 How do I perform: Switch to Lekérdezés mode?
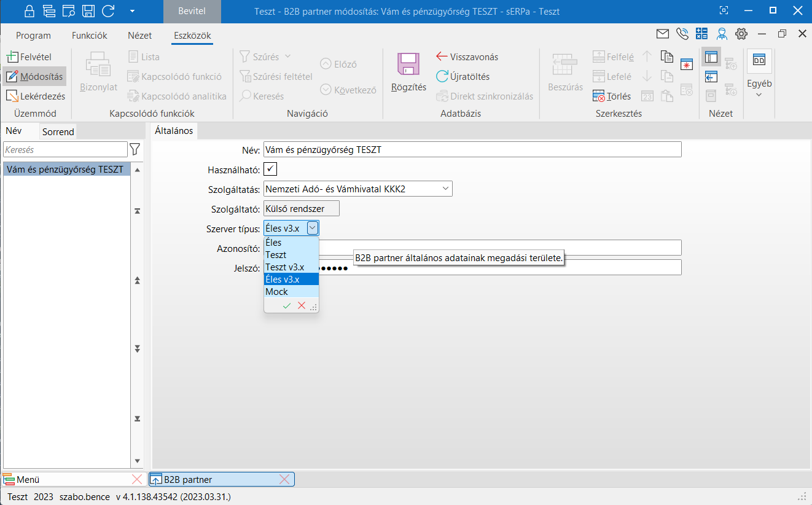point(35,96)
